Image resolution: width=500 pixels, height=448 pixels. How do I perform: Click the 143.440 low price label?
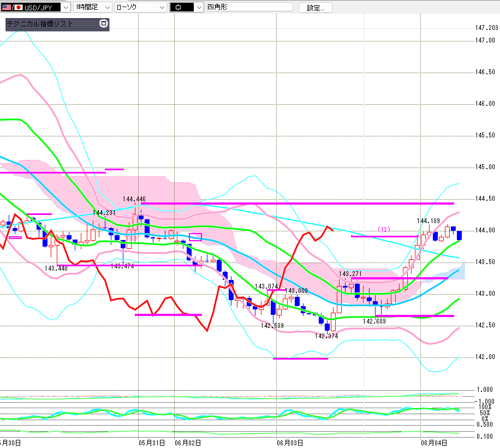(x=56, y=268)
